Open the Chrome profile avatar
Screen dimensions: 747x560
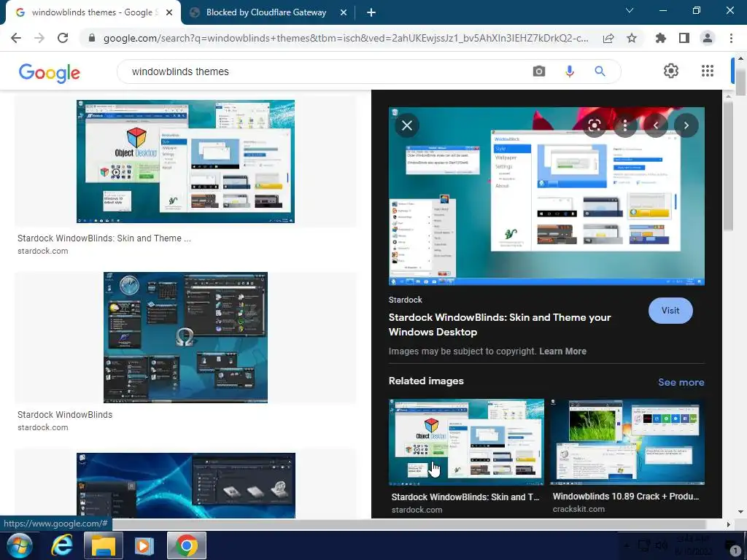click(708, 38)
